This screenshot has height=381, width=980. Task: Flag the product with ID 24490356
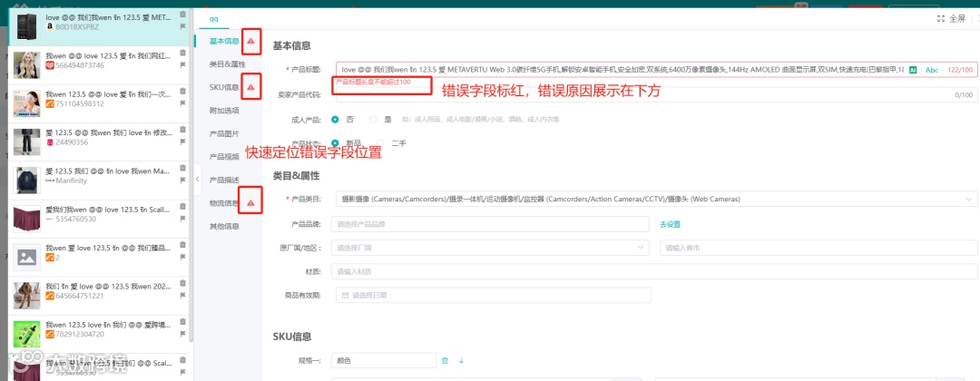182,142
